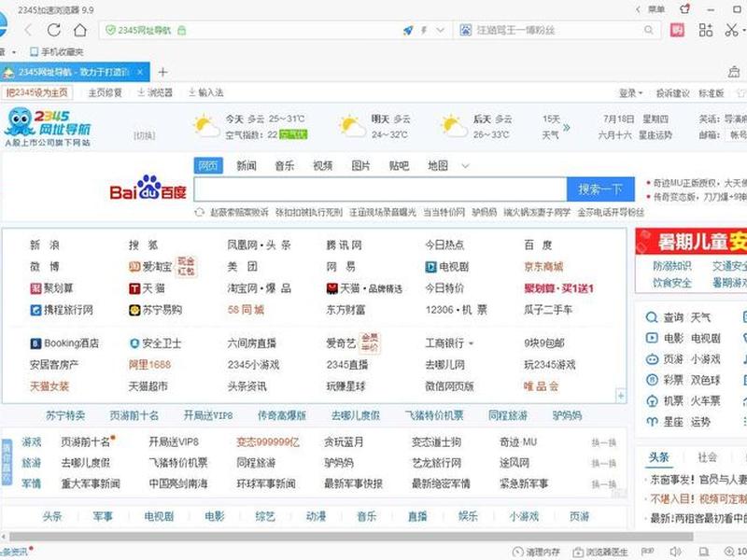Open 苏宁易购 link icon

coord(155,310)
